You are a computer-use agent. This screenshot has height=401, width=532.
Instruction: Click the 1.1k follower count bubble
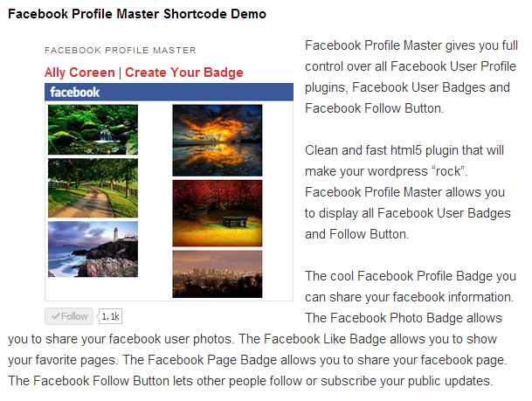click(111, 316)
